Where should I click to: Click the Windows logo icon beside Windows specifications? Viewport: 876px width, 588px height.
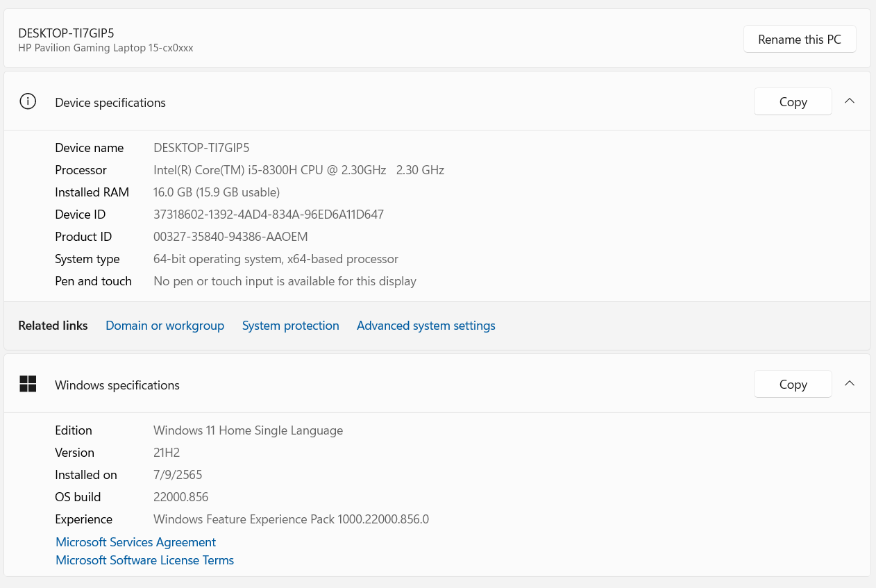(28, 384)
